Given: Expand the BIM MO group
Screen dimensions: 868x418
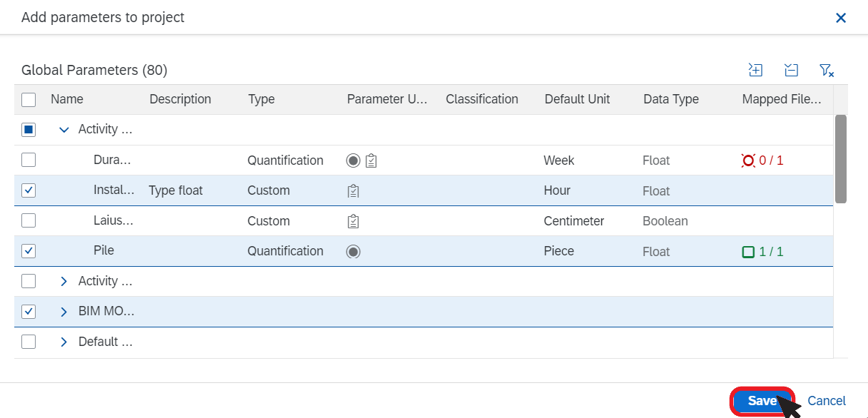Looking at the screenshot, I should click(x=64, y=312).
